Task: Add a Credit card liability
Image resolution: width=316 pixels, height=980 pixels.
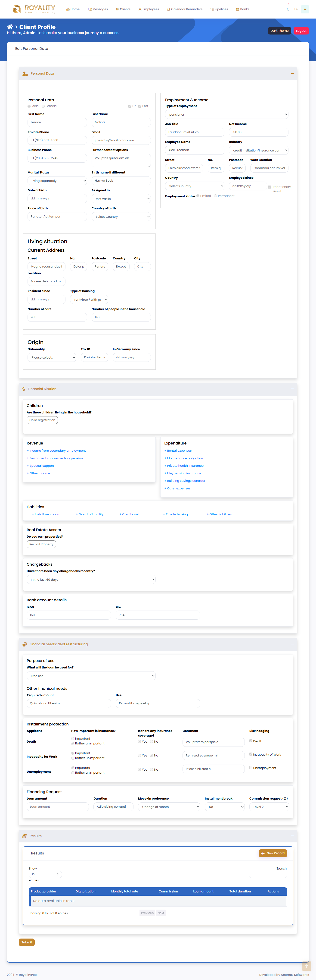Action: click(x=129, y=514)
